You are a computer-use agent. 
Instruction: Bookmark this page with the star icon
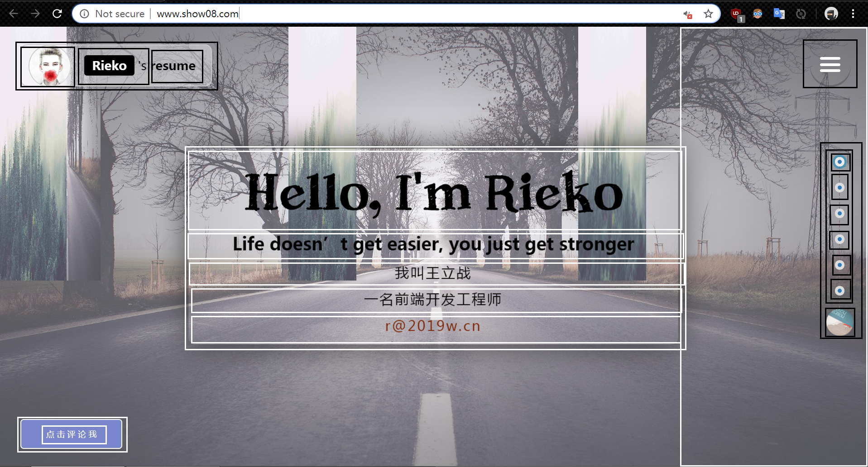pos(709,14)
